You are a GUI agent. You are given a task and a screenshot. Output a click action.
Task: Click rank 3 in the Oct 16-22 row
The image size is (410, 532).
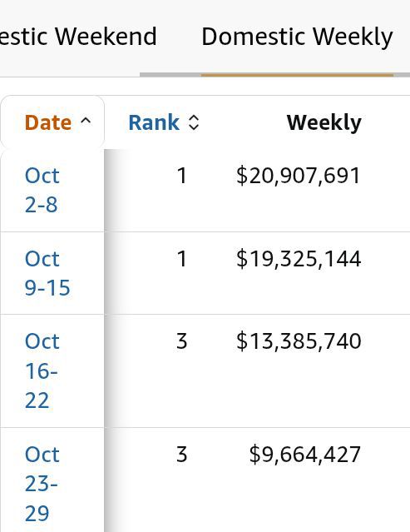pos(181,341)
